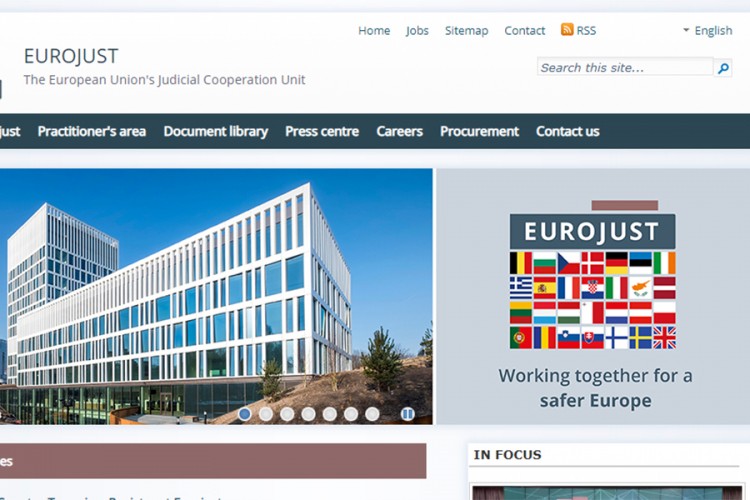This screenshot has width=750, height=500.
Task: Open the RSS text link
Action: pyautogui.click(x=586, y=31)
